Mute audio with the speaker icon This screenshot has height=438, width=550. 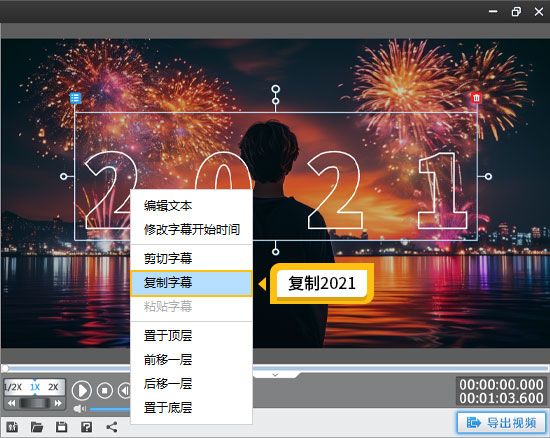[x=80, y=409]
